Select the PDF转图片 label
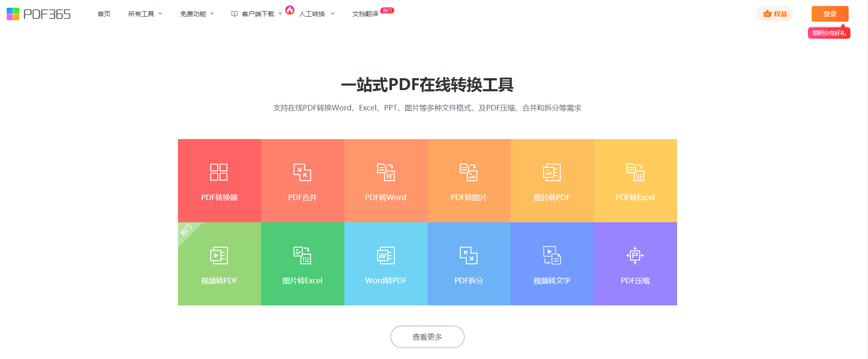The height and width of the screenshot is (359, 868). coord(469,197)
